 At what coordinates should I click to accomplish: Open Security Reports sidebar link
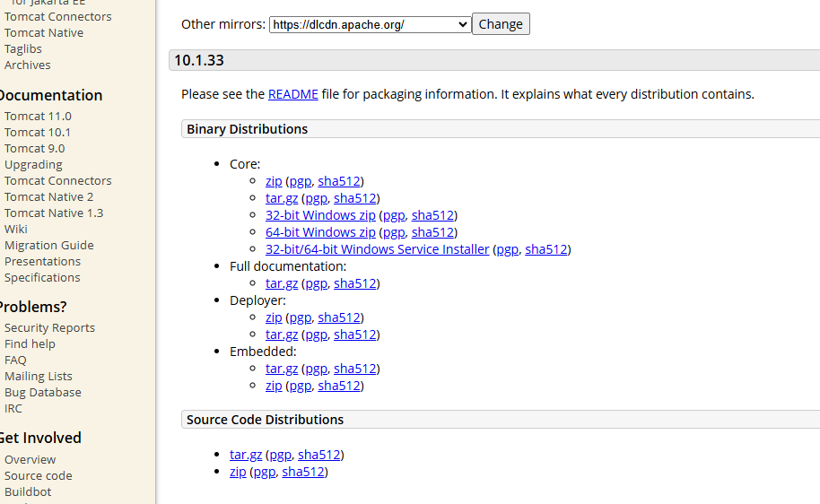click(49, 328)
